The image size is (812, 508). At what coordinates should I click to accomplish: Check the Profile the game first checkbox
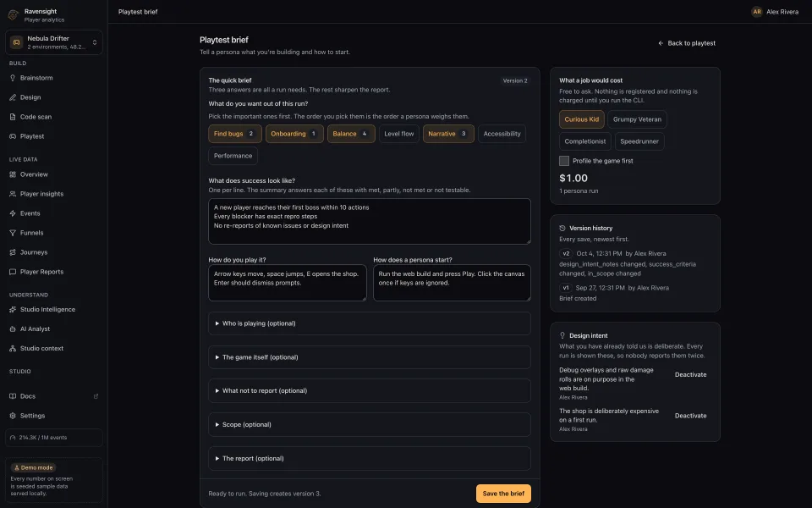(x=564, y=161)
